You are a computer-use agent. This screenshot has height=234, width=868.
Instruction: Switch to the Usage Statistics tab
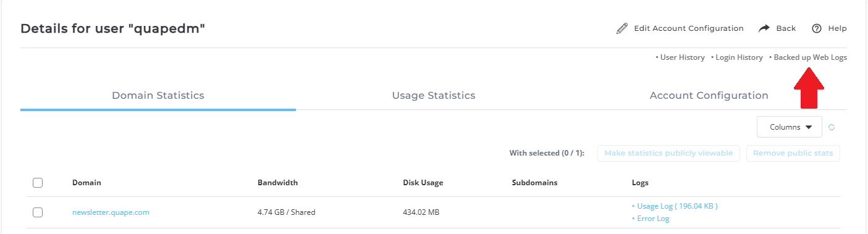434,96
